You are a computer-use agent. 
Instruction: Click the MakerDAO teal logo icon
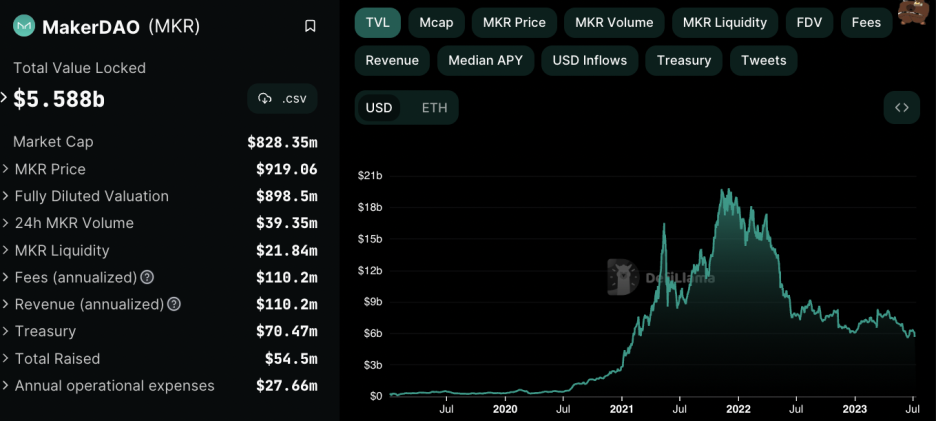[24, 26]
